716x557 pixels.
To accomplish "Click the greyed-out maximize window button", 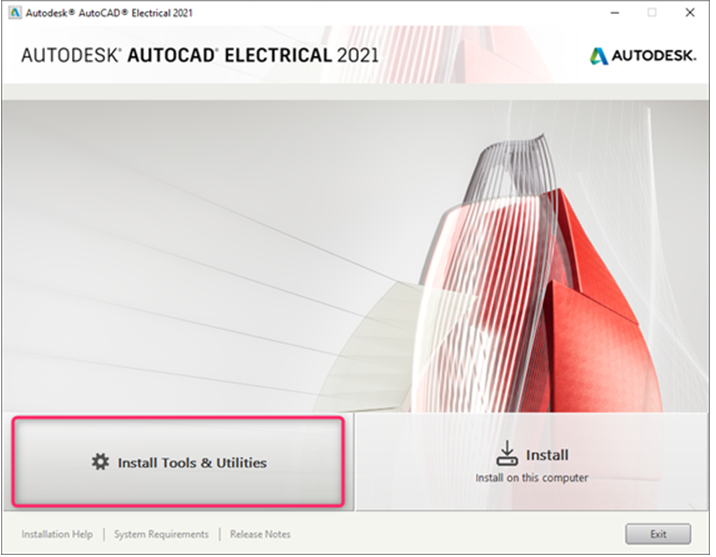I will [653, 13].
